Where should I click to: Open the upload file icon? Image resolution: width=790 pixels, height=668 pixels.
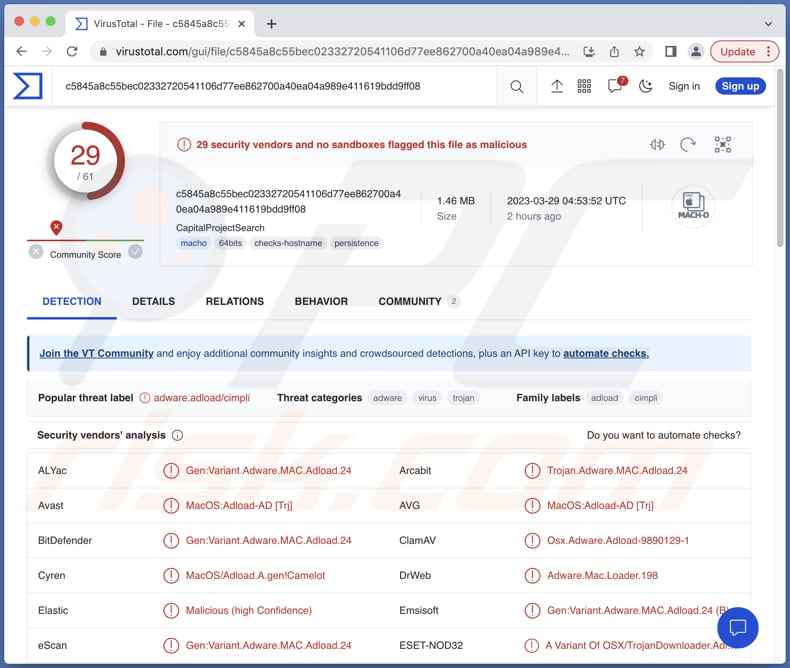click(x=557, y=87)
